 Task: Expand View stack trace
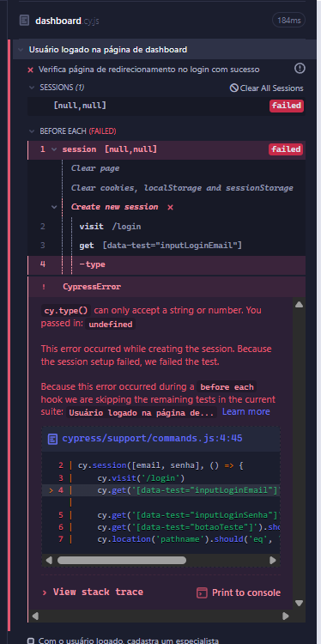pyautogui.click(x=93, y=592)
